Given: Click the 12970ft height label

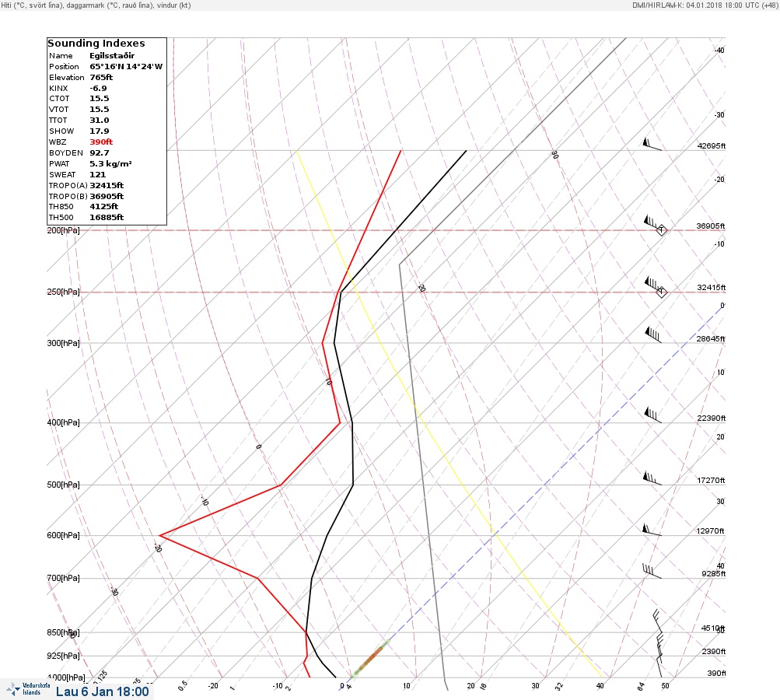Looking at the screenshot, I should tap(710, 531).
